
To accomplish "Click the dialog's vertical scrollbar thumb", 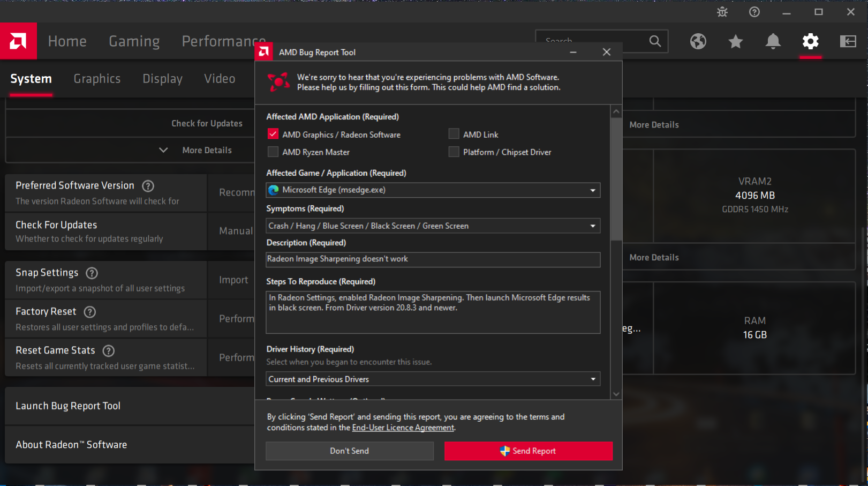I will pyautogui.click(x=616, y=179).
